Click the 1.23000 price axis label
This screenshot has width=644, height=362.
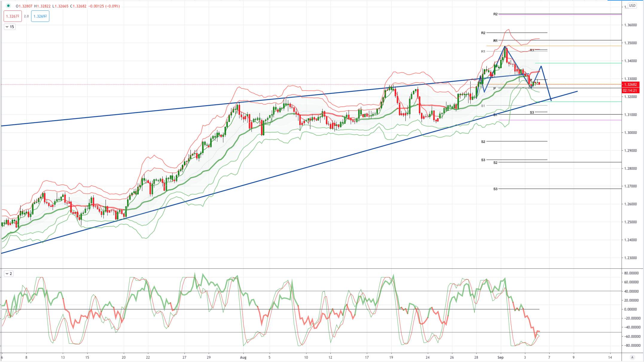point(630,258)
